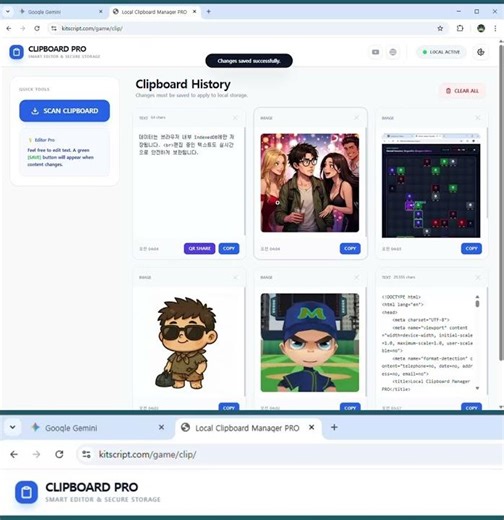Screen dimensions: 504x520
Task: Close the Google Gemini tab in the enlarged bottom view
Action: pos(161,427)
